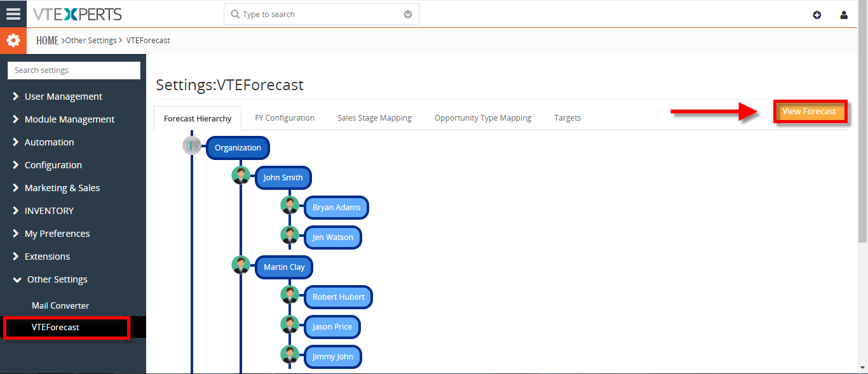Click the Organization hierarchy node
The width and height of the screenshot is (868, 374).
coord(238,148)
